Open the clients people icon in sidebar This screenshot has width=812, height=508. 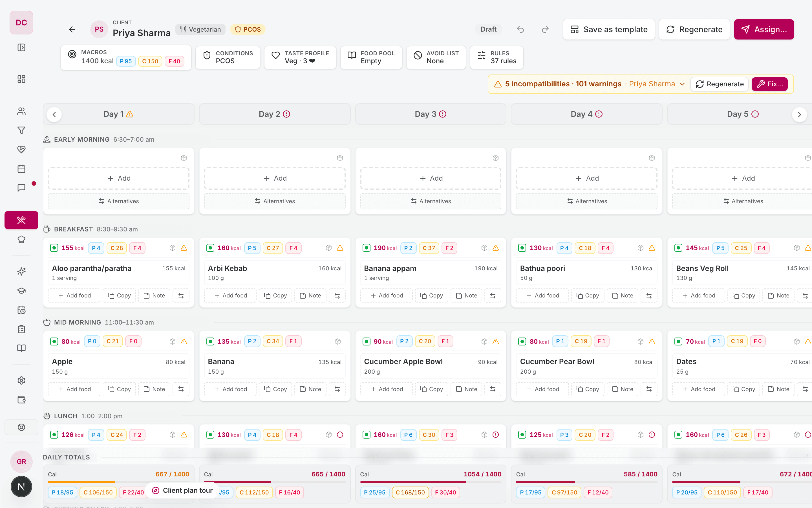click(x=21, y=111)
